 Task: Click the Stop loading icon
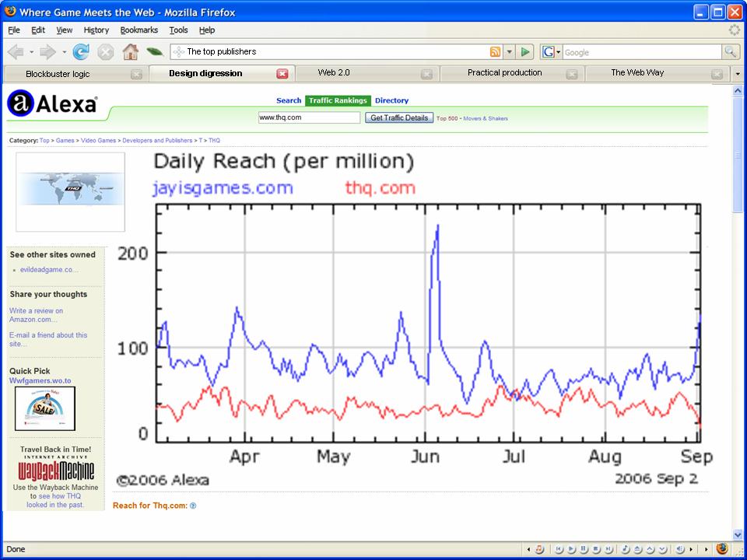tap(106, 51)
